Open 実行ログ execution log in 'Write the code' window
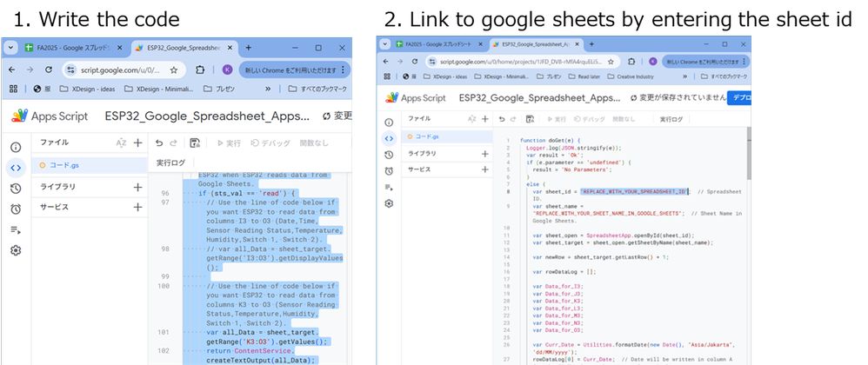The height and width of the screenshot is (365, 868). pos(170,163)
